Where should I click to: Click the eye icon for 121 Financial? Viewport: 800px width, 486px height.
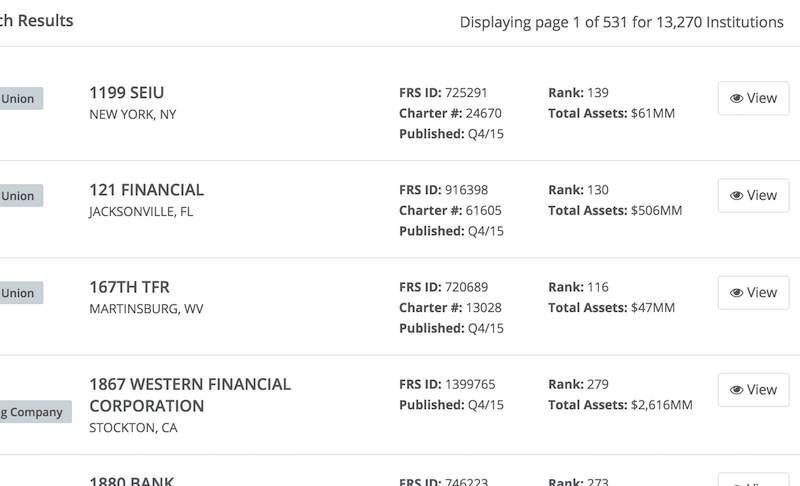(736, 196)
